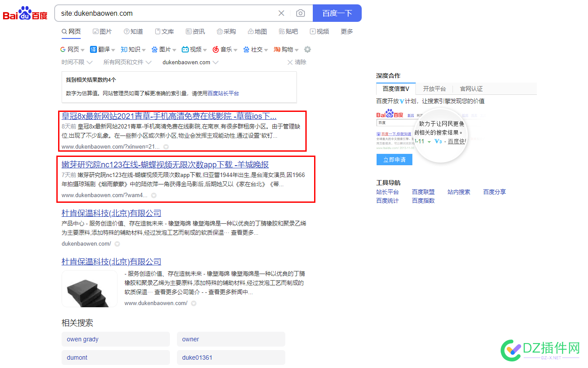The height and width of the screenshot is (368, 588).
Task: Open first 杜肯保温科技(北京)有限公司 result
Action: (x=111, y=213)
